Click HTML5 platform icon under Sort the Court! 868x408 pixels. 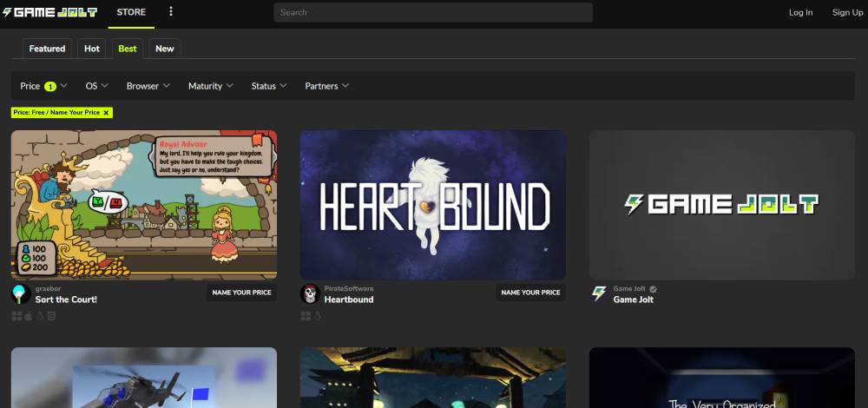pos(51,316)
